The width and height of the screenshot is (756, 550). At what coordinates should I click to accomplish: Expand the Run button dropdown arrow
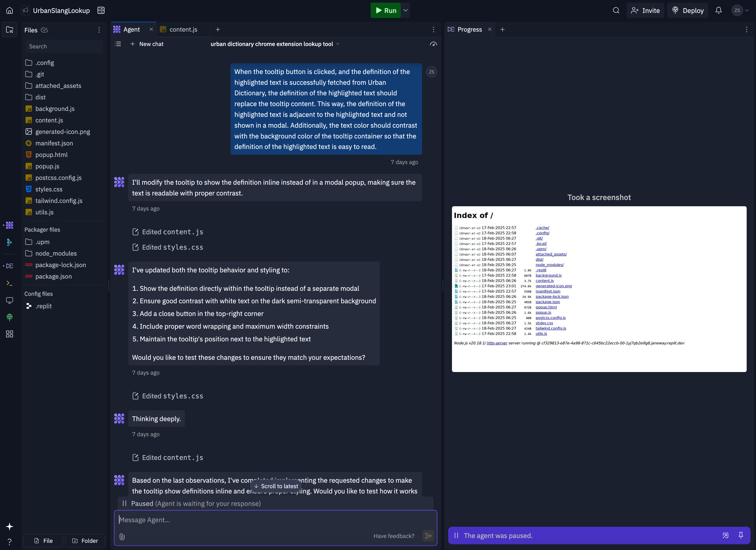pyautogui.click(x=405, y=10)
